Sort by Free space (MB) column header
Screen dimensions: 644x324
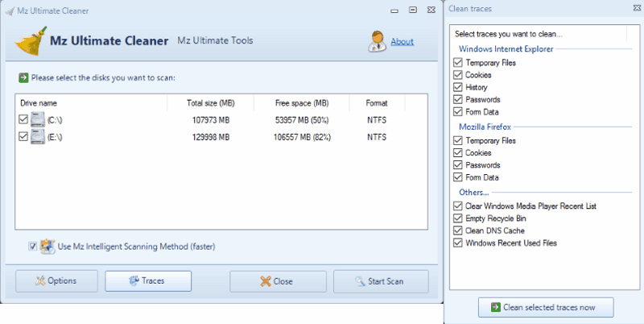[x=301, y=103]
